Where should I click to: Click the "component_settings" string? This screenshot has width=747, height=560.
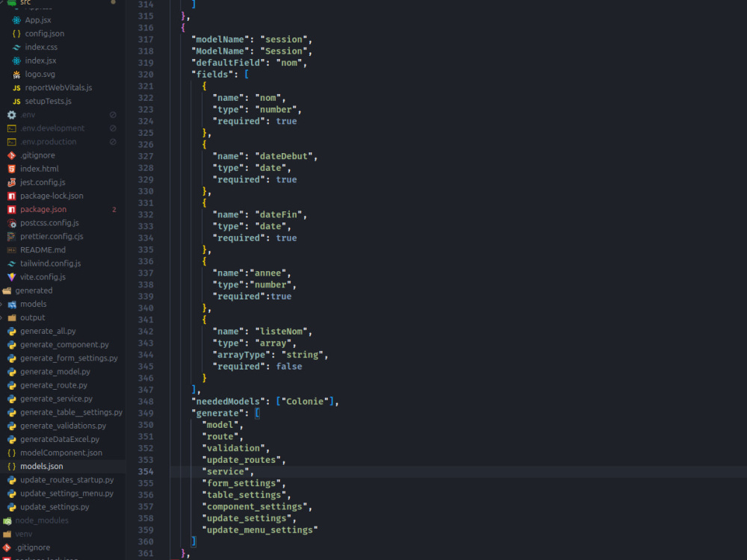pyautogui.click(x=255, y=507)
